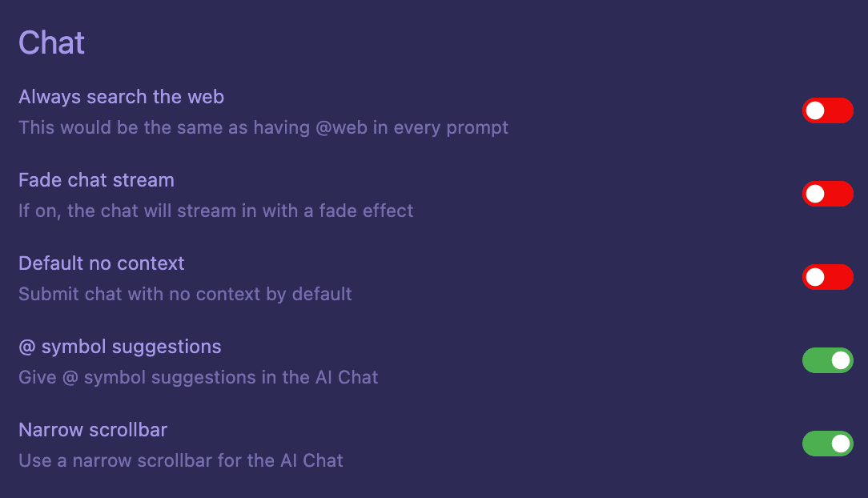Click the fade effect description text
Screen dimensions: 868x498
215,211
